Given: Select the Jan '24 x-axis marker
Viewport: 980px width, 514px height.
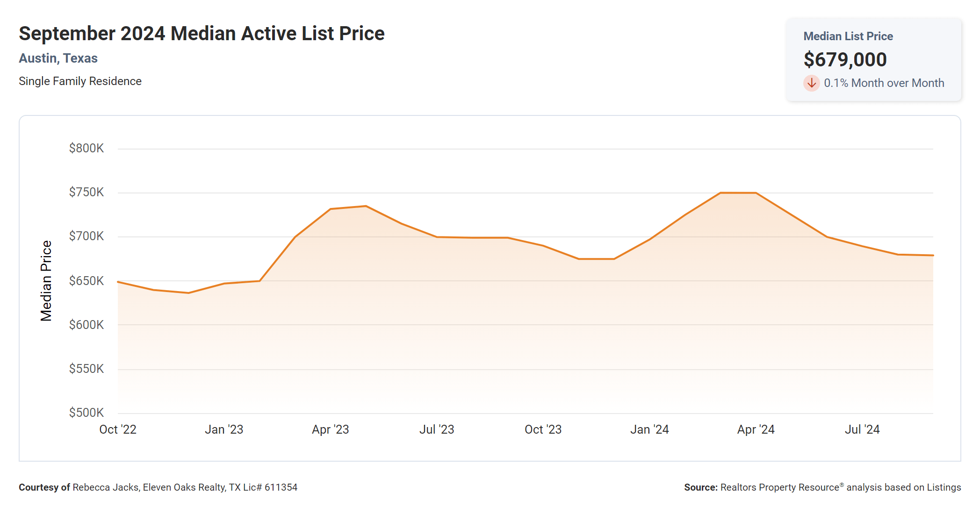Looking at the screenshot, I should point(649,429).
